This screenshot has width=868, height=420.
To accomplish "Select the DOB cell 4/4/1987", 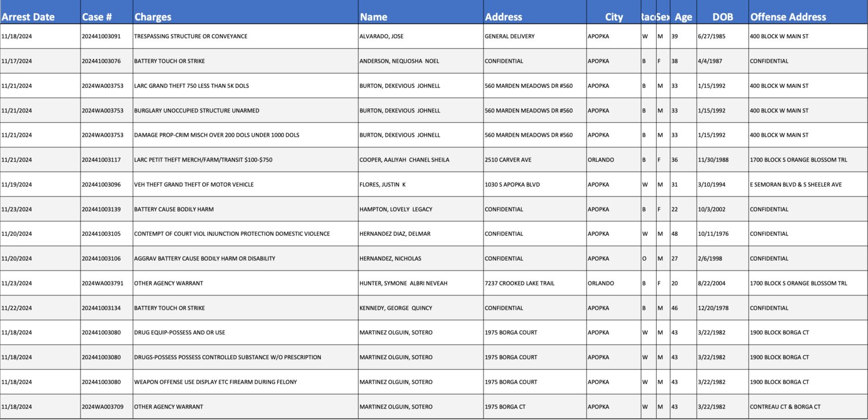I will coord(722,61).
